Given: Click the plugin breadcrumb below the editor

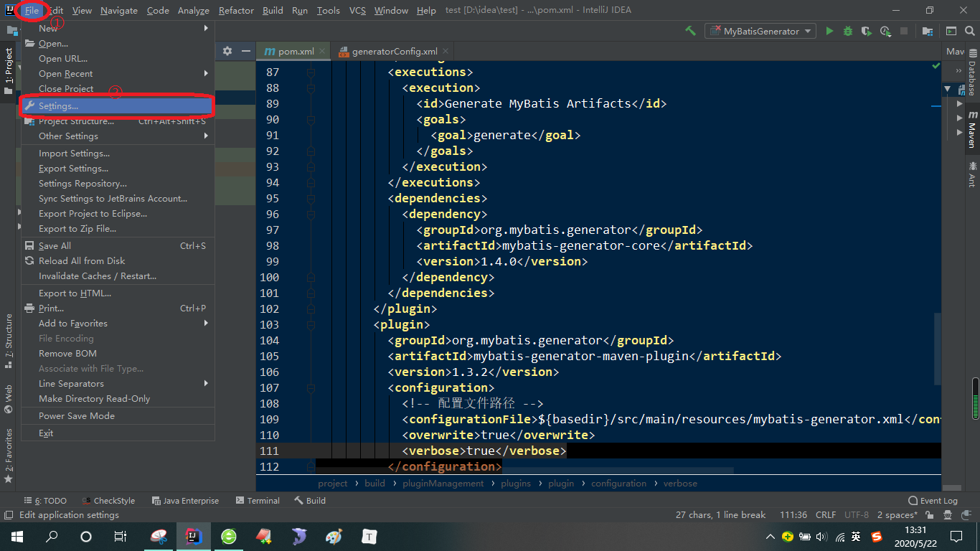Looking at the screenshot, I should click(561, 483).
